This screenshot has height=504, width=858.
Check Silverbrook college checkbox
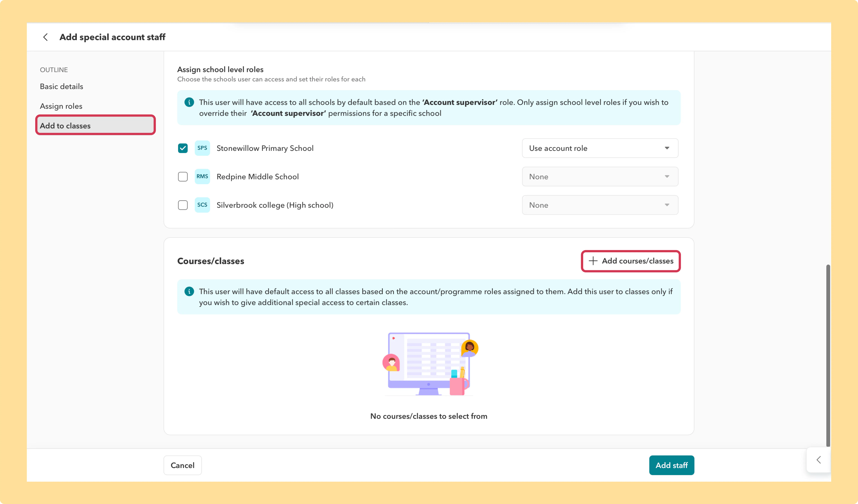183,205
